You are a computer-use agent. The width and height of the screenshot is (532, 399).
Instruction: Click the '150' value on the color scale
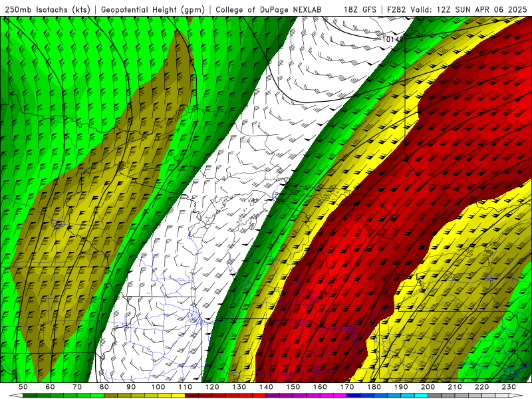pyautogui.click(x=293, y=387)
